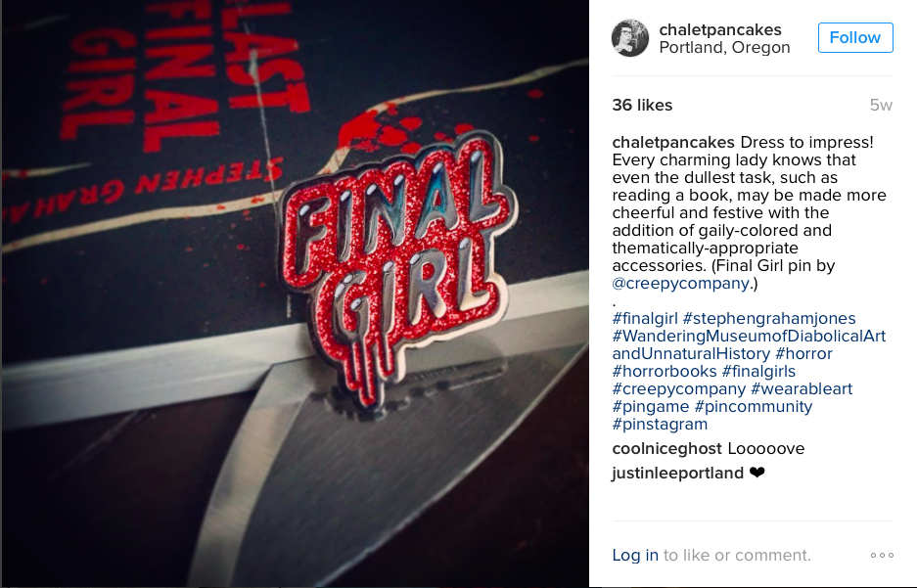Open the #horrorbooks hashtag
Image resolution: width=917 pixels, height=588 pixels.
pyautogui.click(x=665, y=371)
